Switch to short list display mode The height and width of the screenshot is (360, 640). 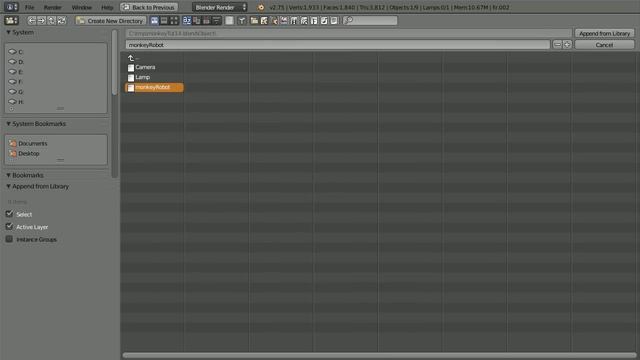154,20
